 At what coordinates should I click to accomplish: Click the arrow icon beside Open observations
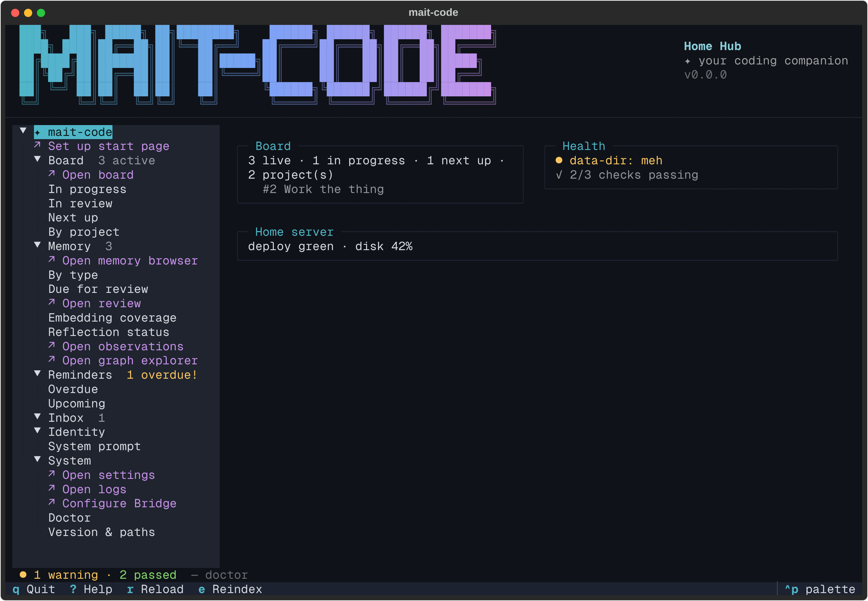52,346
